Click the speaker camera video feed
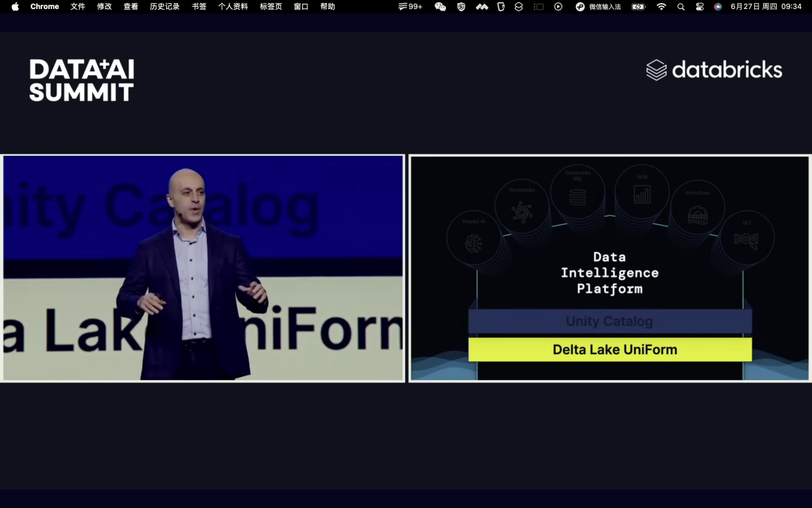This screenshot has height=508, width=812. tap(203, 269)
